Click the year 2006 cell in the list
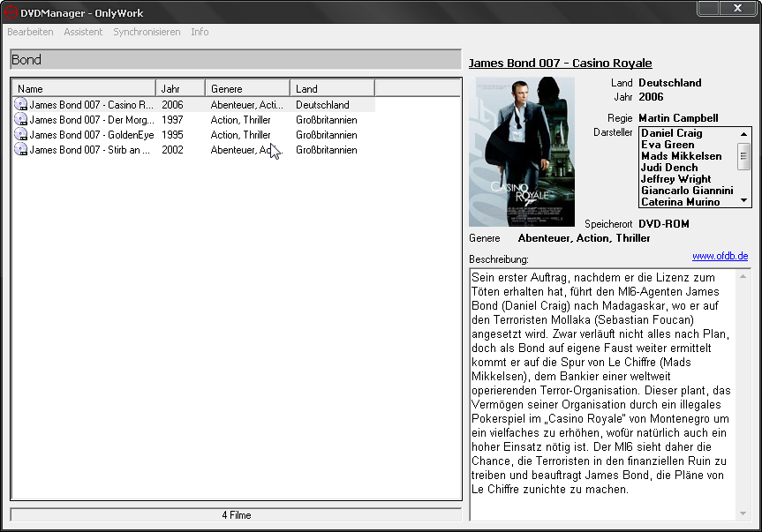The image size is (762, 532). (x=172, y=105)
